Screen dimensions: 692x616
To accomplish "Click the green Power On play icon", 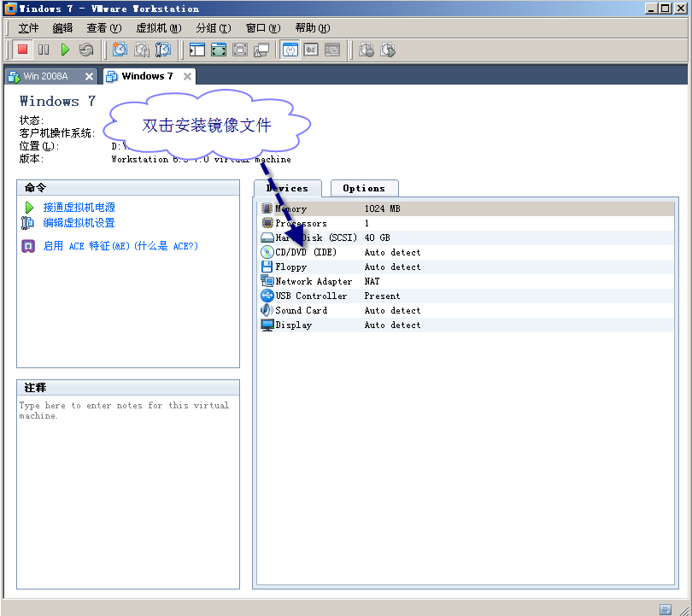I will coord(65,50).
